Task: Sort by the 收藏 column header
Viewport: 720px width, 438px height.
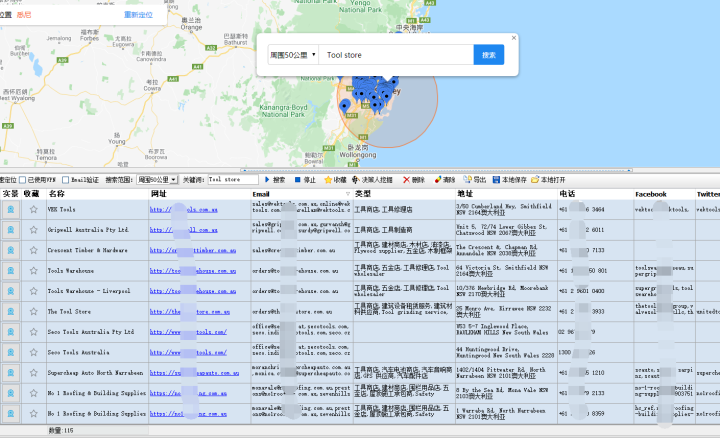Action: click(34, 194)
